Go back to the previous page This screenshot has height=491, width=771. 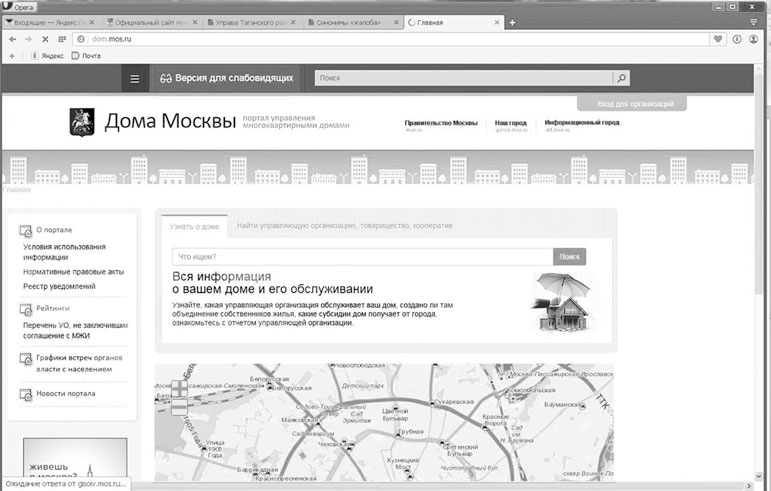(13, 39)
